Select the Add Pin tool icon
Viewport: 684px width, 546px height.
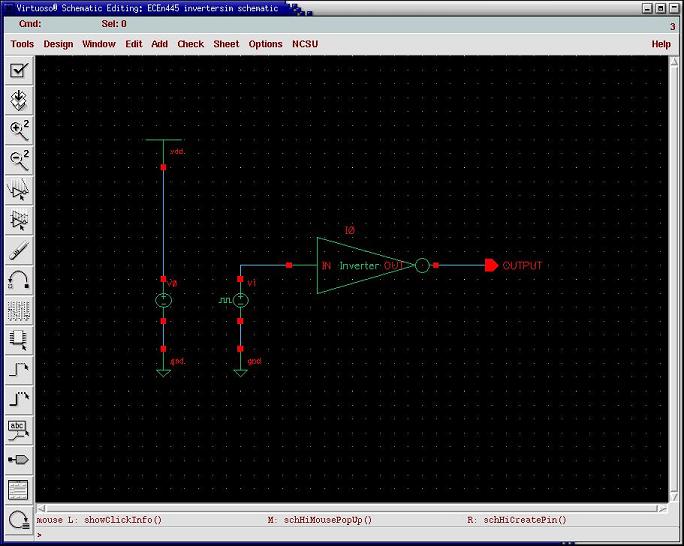[x=19, y=460]
